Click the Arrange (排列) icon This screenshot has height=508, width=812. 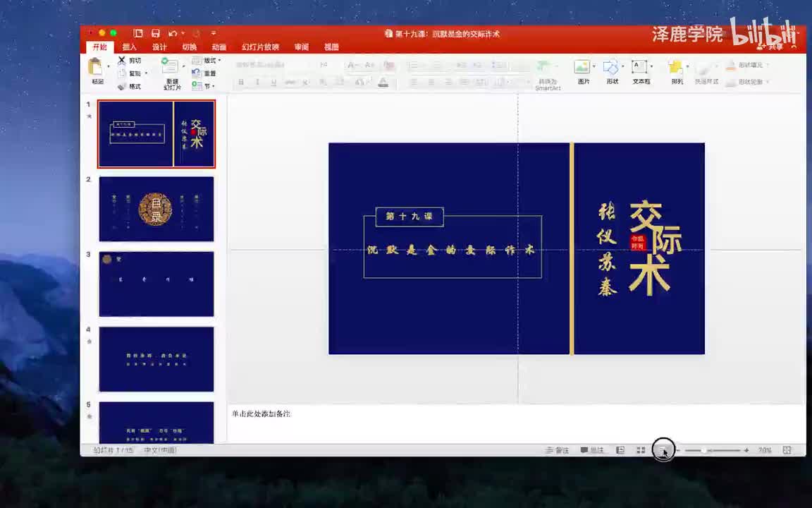click(x=675, y=68)
